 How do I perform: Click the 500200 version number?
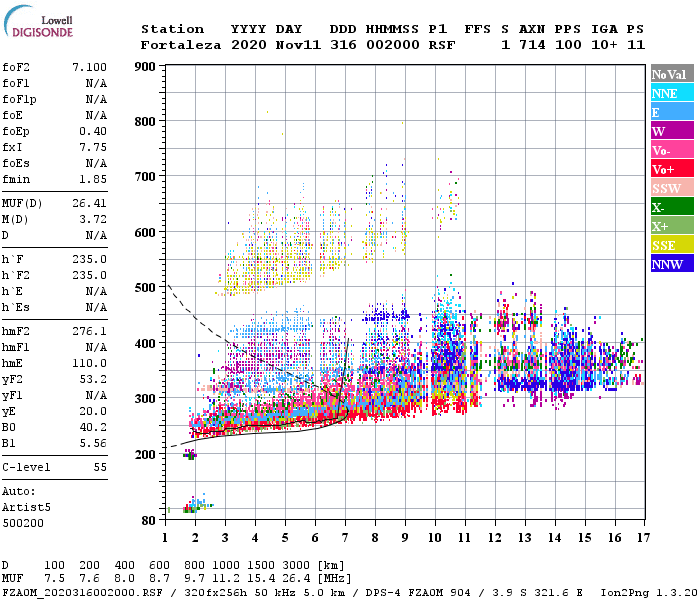click(23, 523)
